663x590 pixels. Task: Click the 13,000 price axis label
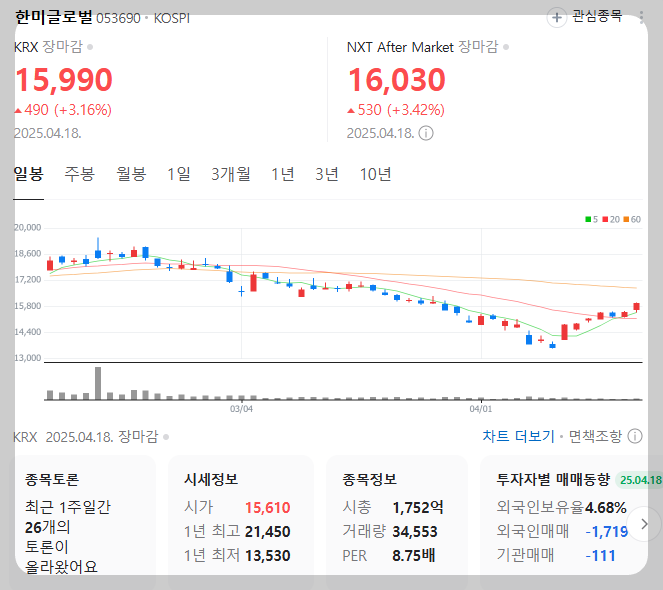tap(27, 358)
